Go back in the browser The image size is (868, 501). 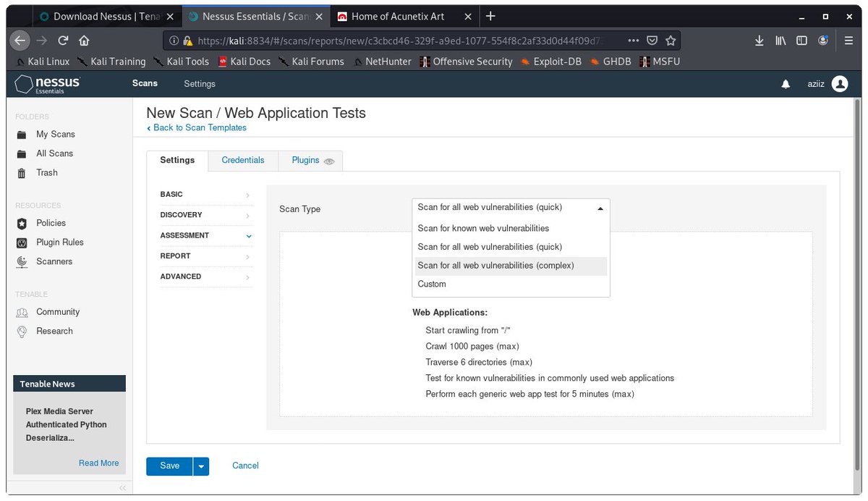pos(20,41)
